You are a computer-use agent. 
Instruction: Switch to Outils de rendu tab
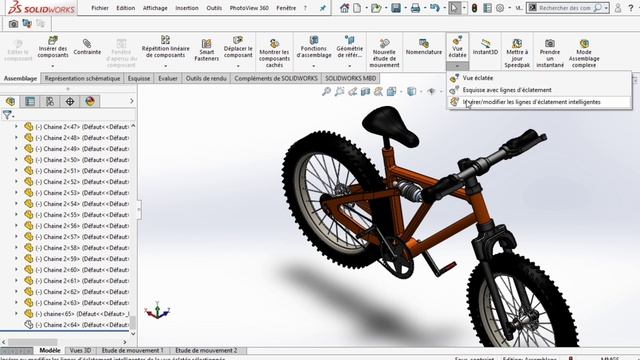[206, 78]
